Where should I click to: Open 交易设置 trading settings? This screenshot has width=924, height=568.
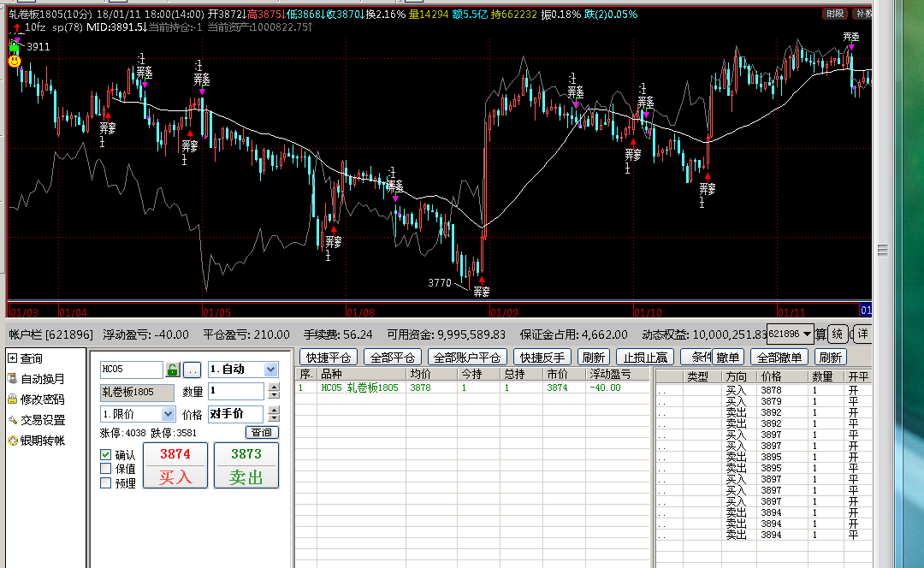(x=42, y=420)
